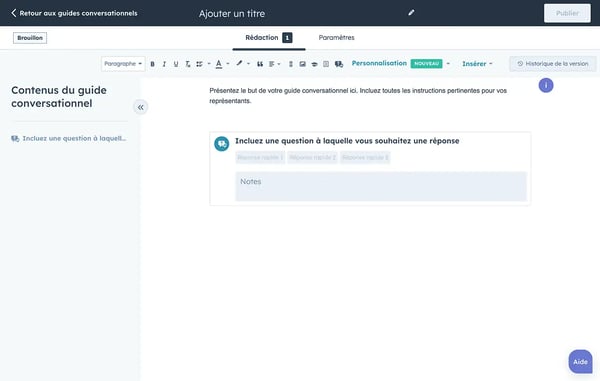Open the Paragraphe style dropdown

tap(123, 64)
